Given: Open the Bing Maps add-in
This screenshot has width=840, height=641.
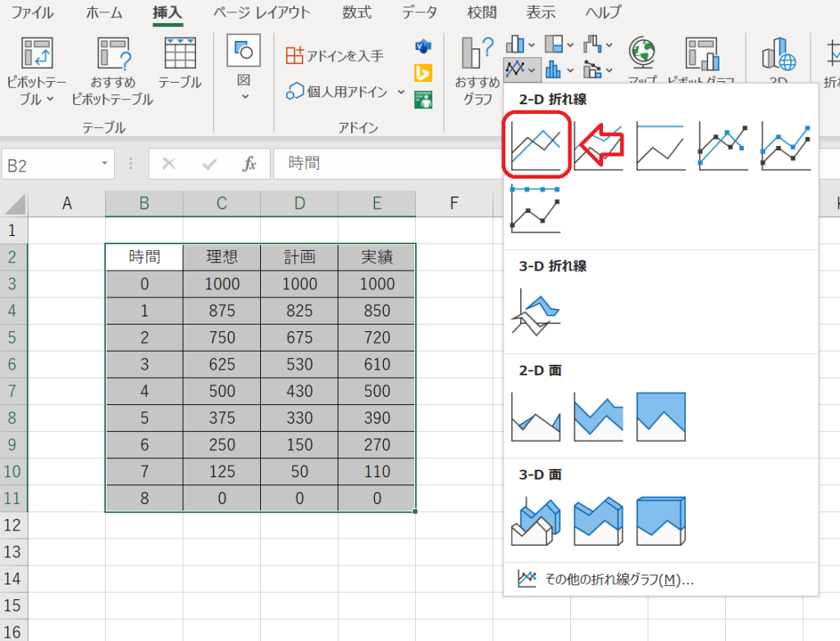Looking at the screenshot, I should (x=423, y=72).
